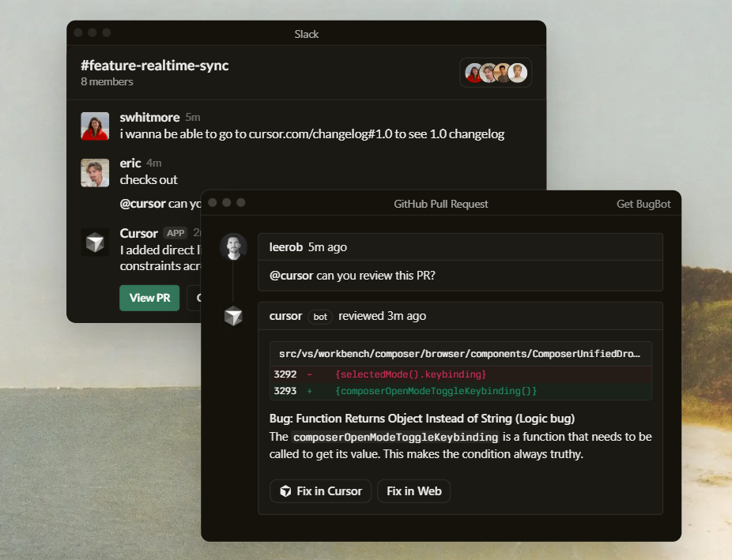
Task: Open eric's profile picture in Slack
Action: [95, 172]
